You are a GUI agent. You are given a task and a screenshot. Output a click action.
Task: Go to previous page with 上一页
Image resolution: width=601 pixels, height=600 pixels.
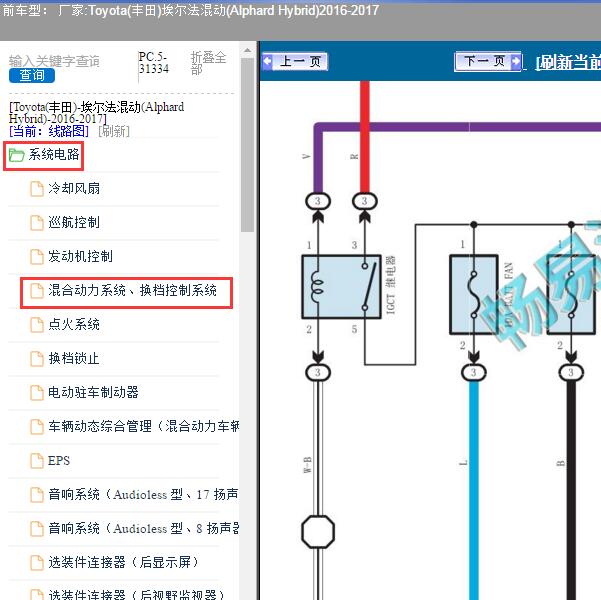point(295,61)
